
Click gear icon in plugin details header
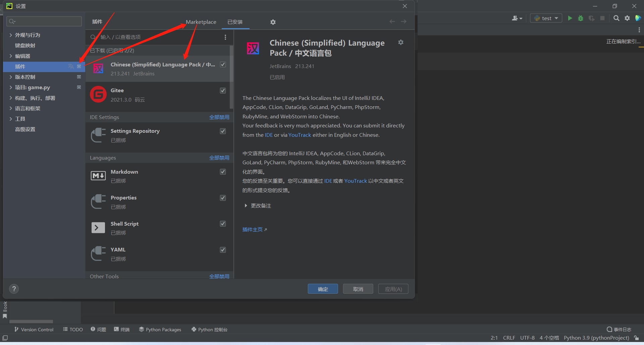point(401,42)
